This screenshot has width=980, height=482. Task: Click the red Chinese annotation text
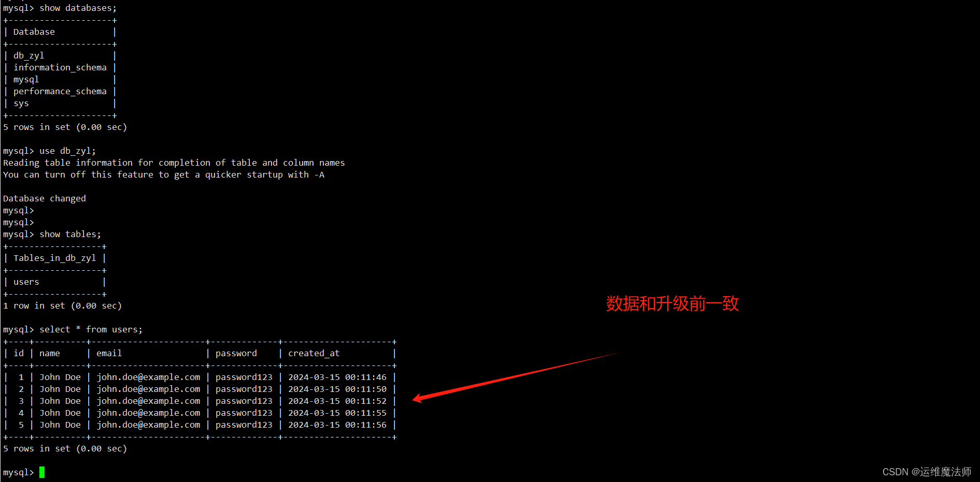click(x=672, y=303)
